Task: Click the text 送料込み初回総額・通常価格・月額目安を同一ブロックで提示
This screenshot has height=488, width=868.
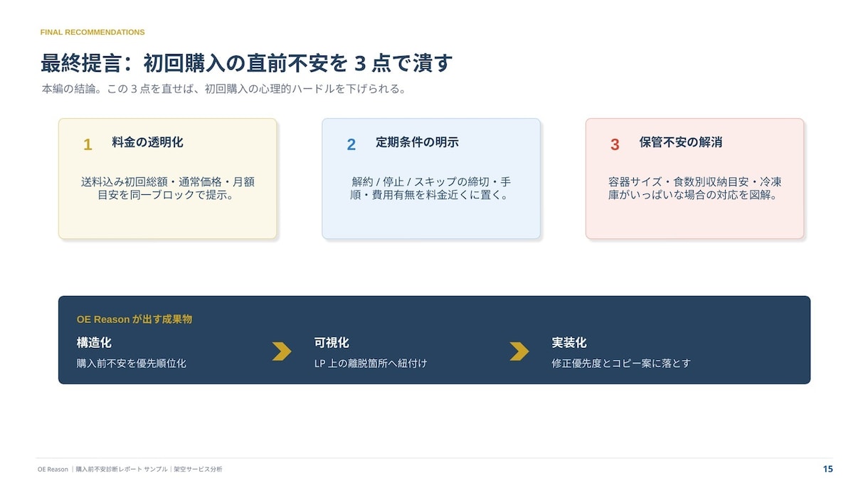Action: (167, 188)
